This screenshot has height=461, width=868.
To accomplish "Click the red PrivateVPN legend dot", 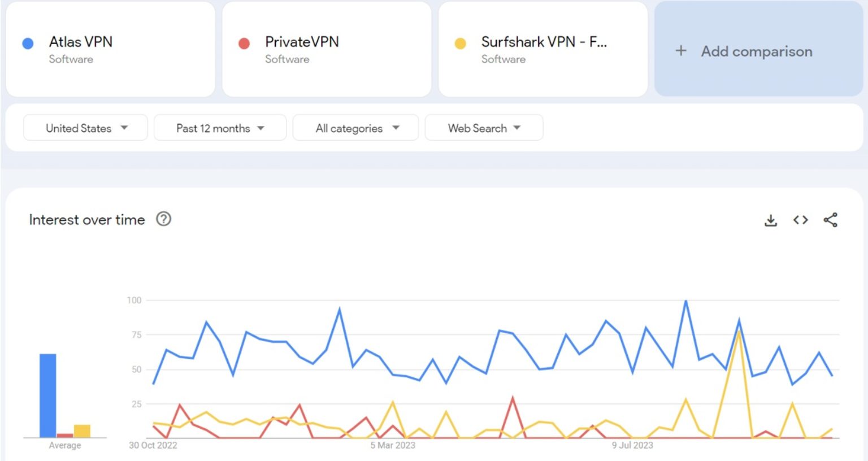I will 243,43.
